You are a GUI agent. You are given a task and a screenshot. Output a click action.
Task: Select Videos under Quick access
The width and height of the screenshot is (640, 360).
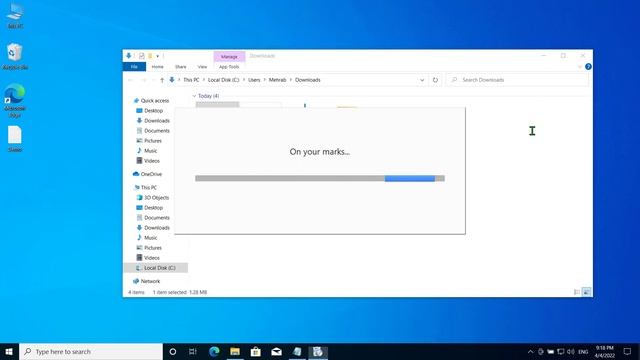click(148, 161)
